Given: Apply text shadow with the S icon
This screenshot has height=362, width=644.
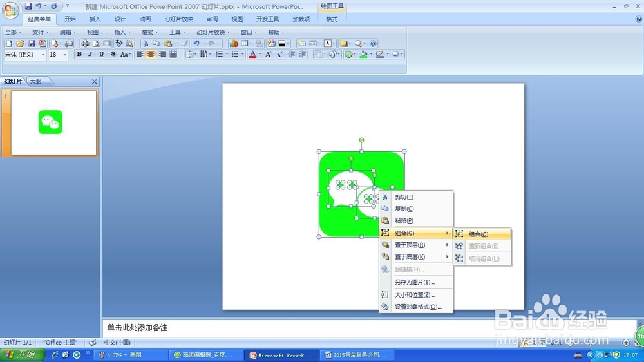Looking at the screenshot, I should pos(113,54).
